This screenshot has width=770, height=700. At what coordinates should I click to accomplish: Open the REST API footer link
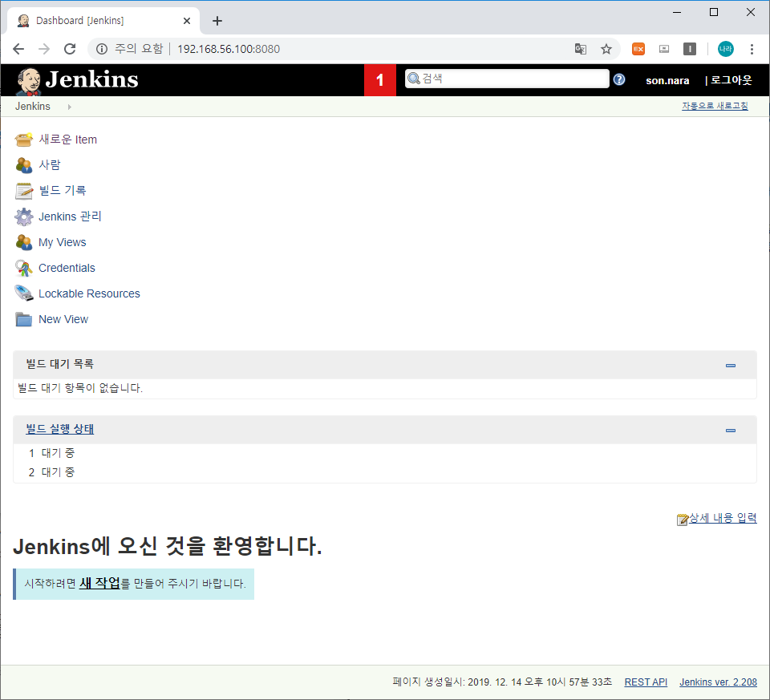[646, 682]
